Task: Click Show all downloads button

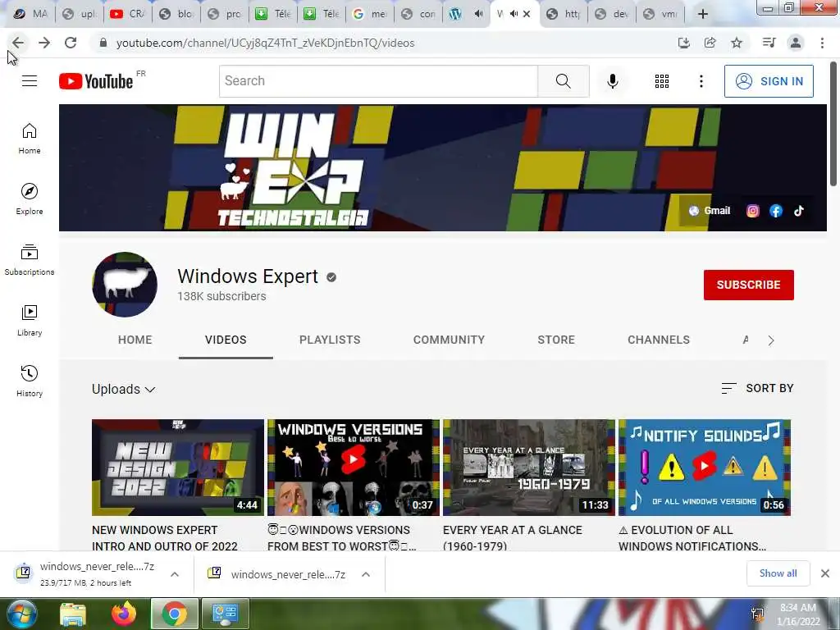Action: pos(778,573)
